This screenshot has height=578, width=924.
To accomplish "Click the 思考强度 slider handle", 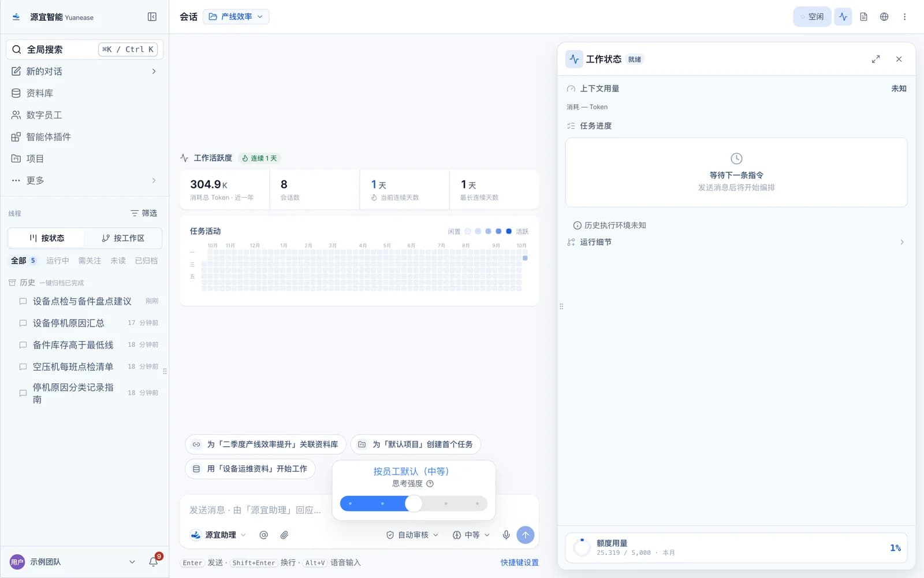I will coord(413,503).
